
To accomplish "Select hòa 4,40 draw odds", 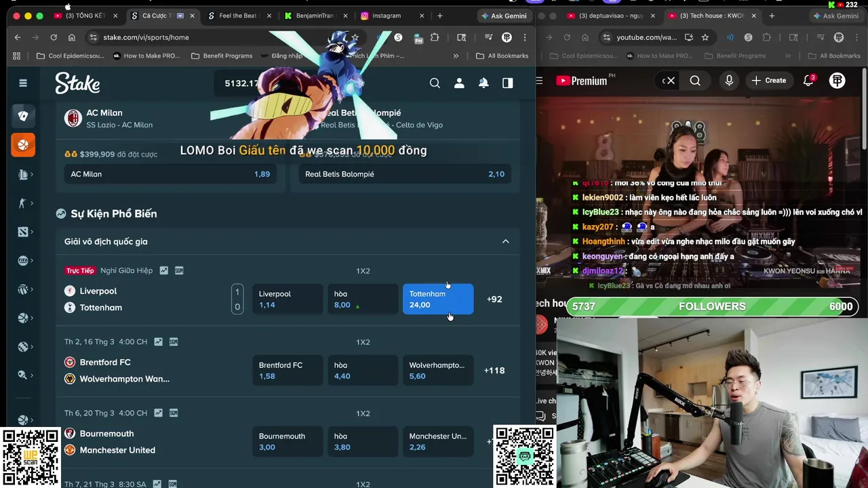I will [363, 370].
